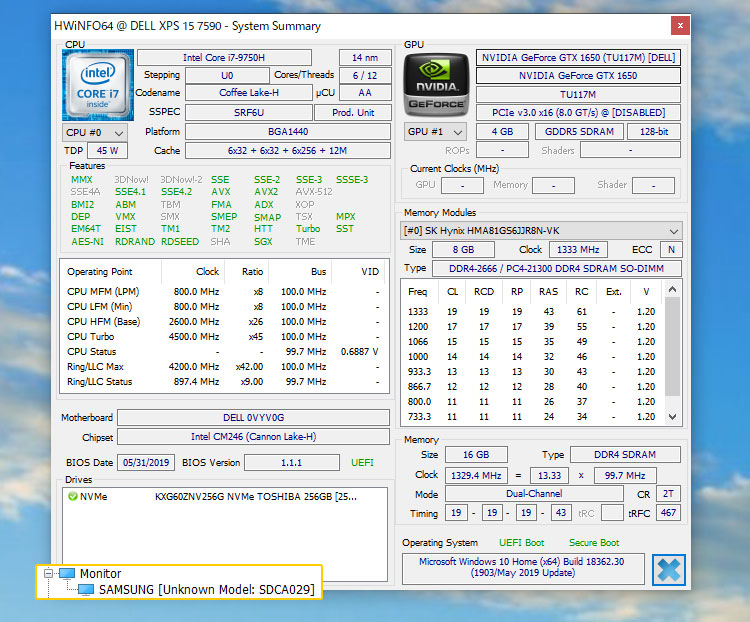Select the SAMSUNG monitor tree entry
The width and height of the screenshot is (750, 622).
(x=207, y=589)
